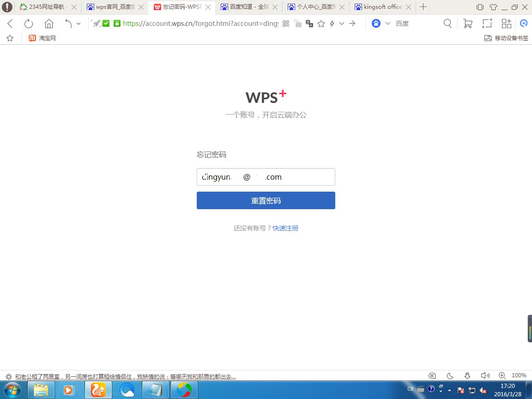Open the screenshot capture tool
The image size is (532, 399).
pos(487,23)
